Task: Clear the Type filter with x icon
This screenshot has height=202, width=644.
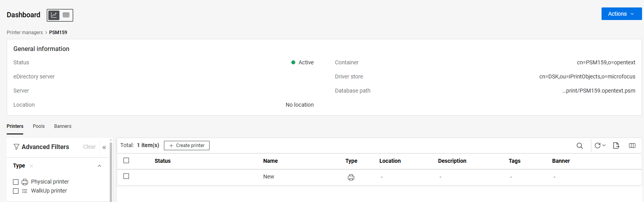Action: (x=31, y=166)
